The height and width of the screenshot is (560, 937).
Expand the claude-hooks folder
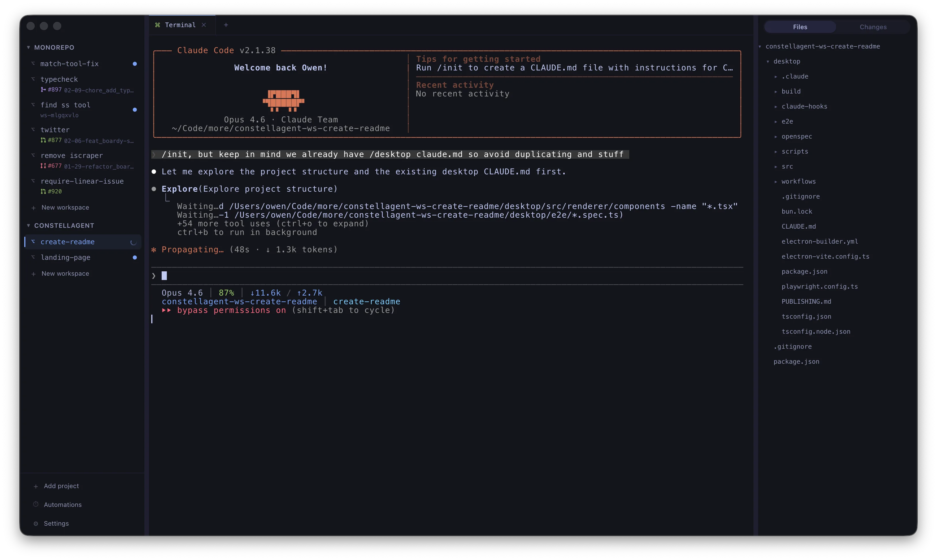775,107
